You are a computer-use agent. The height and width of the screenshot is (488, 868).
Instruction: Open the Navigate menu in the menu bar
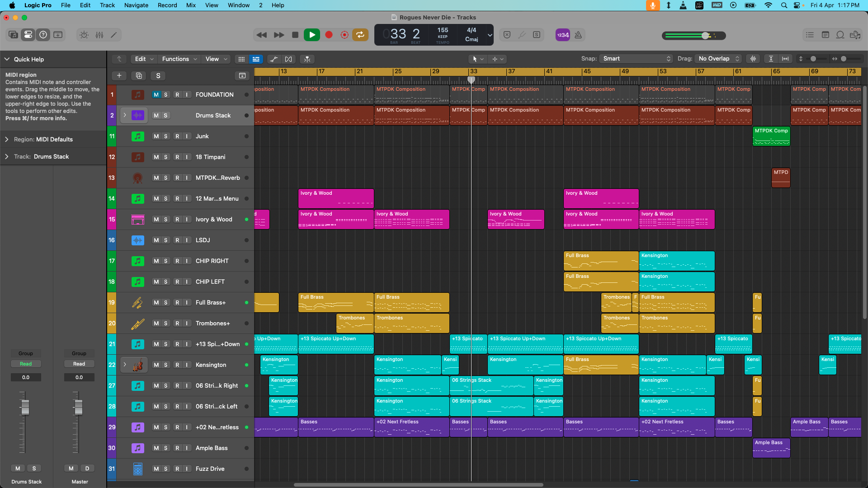point(136,5)
